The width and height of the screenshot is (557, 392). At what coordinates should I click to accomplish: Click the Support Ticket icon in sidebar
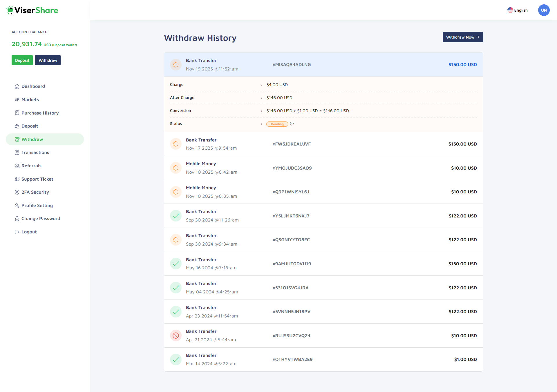pos(17,179)
